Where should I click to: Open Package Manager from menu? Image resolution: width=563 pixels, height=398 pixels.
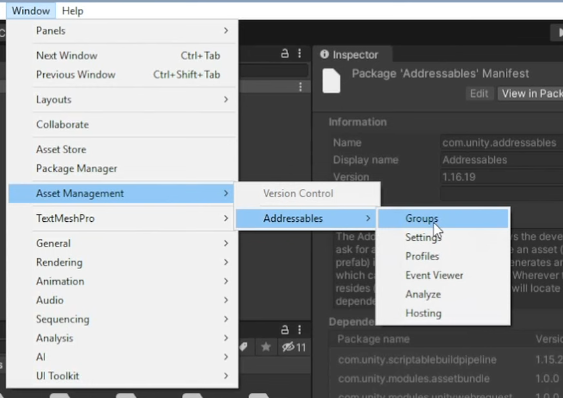pyautogui.click(x=122, y=168)
